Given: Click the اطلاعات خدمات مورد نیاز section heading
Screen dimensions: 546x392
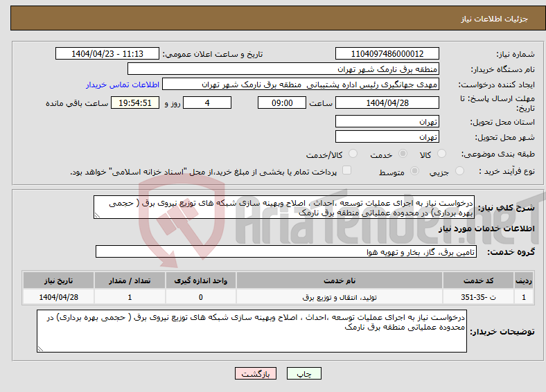Looking at the screenshot, I should 486,229.
